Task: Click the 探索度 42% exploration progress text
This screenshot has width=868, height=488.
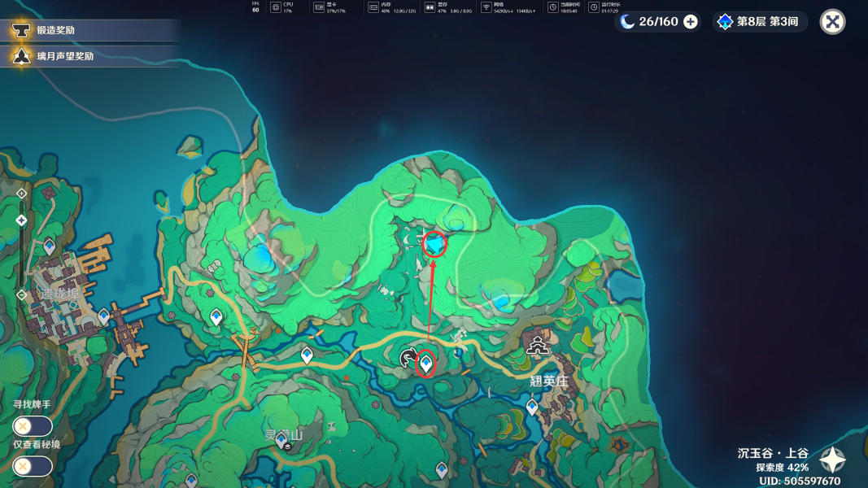Action: click(783, 468)
